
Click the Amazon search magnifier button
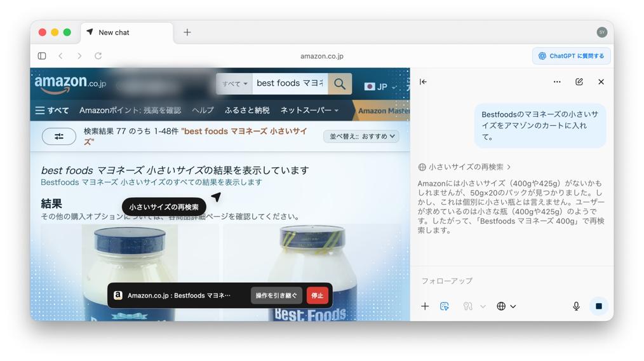click(340, 84)
